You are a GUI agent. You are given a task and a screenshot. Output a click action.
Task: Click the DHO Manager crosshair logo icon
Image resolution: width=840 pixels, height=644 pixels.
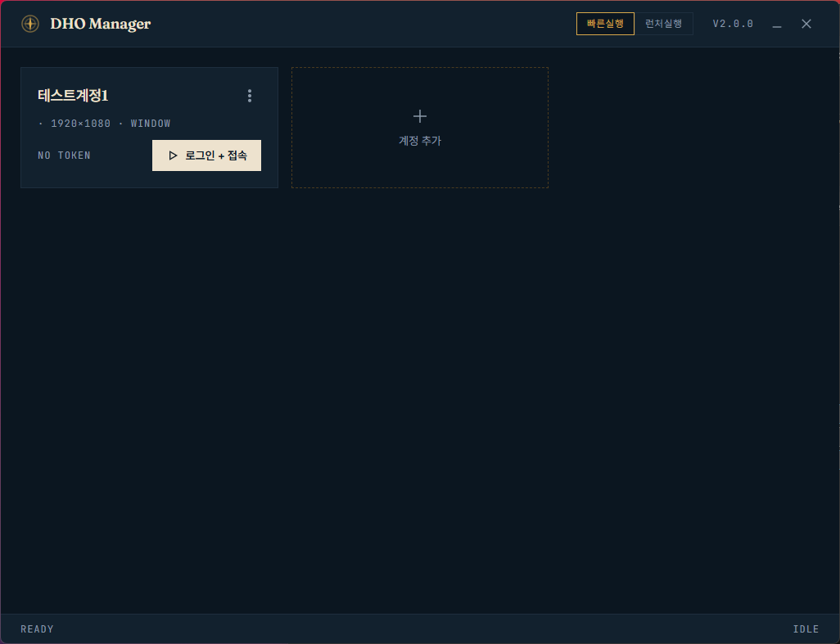tap(30, 24)
